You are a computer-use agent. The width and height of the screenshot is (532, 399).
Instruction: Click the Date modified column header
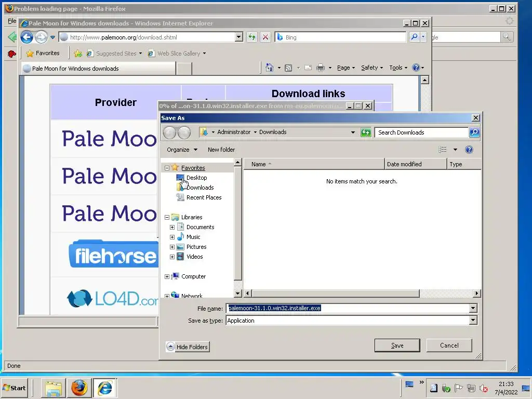point(416,164)
